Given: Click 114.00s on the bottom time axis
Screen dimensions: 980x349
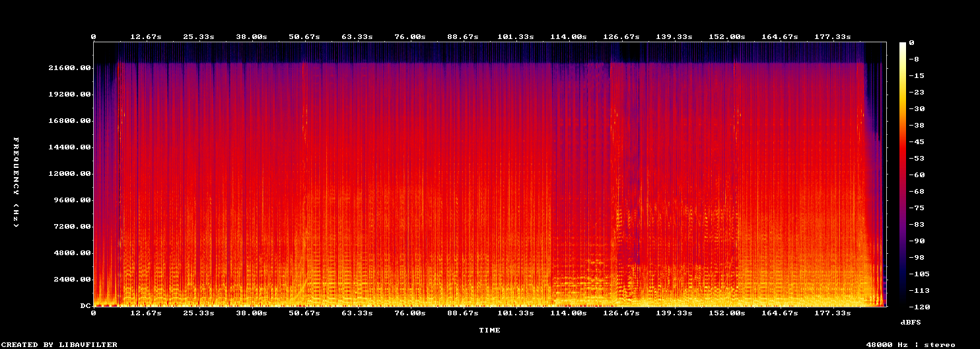Looking at the screenshot, I should click(x=569, y=313).
